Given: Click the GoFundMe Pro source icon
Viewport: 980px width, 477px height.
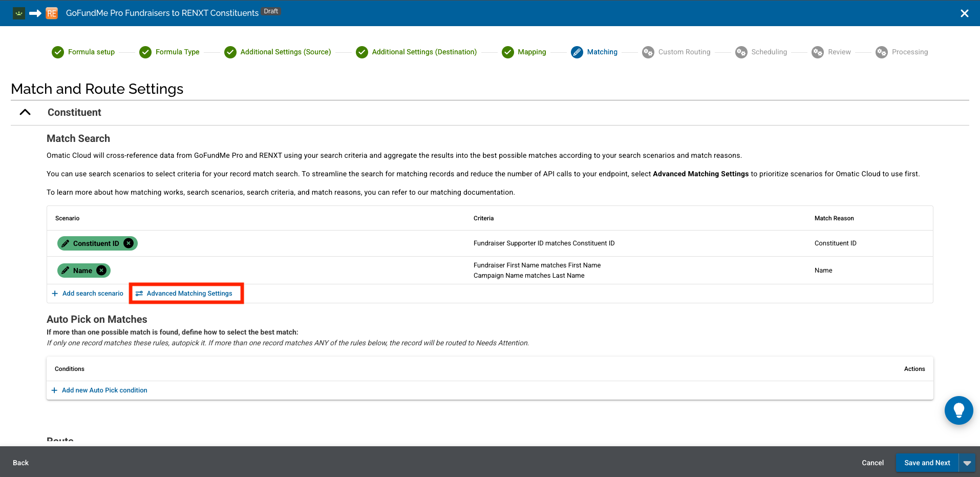Looking at the screenshot, I should pos(19,13).
